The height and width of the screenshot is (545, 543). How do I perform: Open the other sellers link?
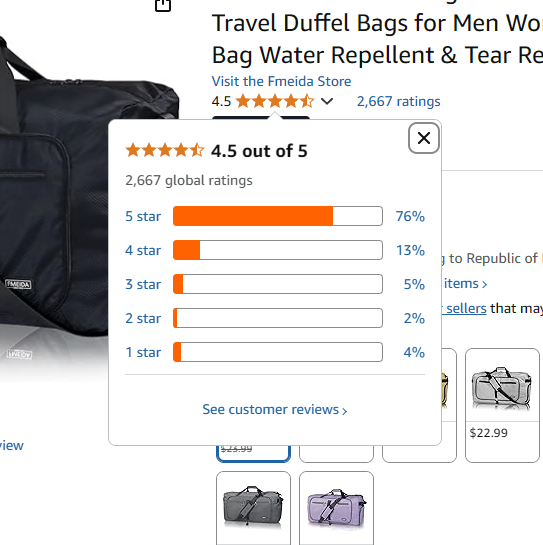464,308
